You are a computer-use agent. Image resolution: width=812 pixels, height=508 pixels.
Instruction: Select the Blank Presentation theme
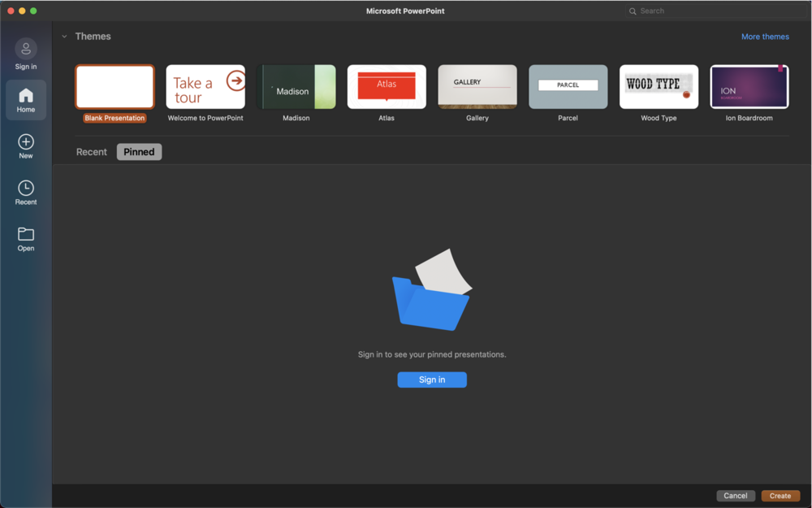point(114,85)
